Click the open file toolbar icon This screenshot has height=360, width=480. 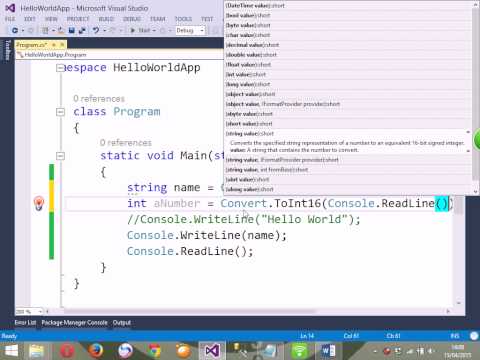(61, 30)
